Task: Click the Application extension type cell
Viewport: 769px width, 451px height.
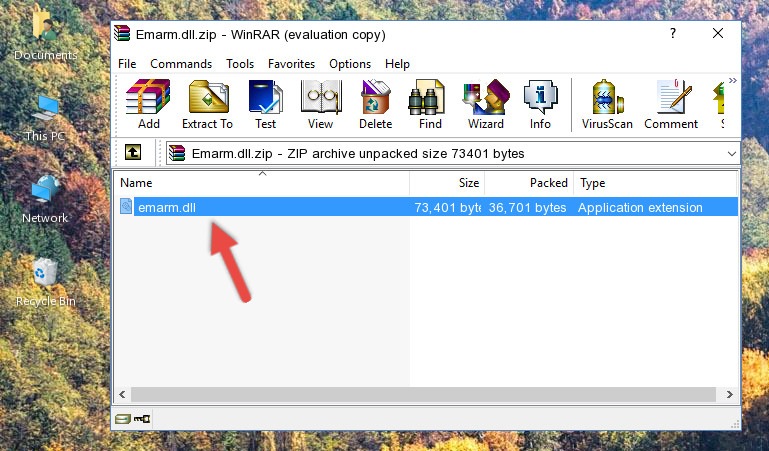Action: pos(640,207)
